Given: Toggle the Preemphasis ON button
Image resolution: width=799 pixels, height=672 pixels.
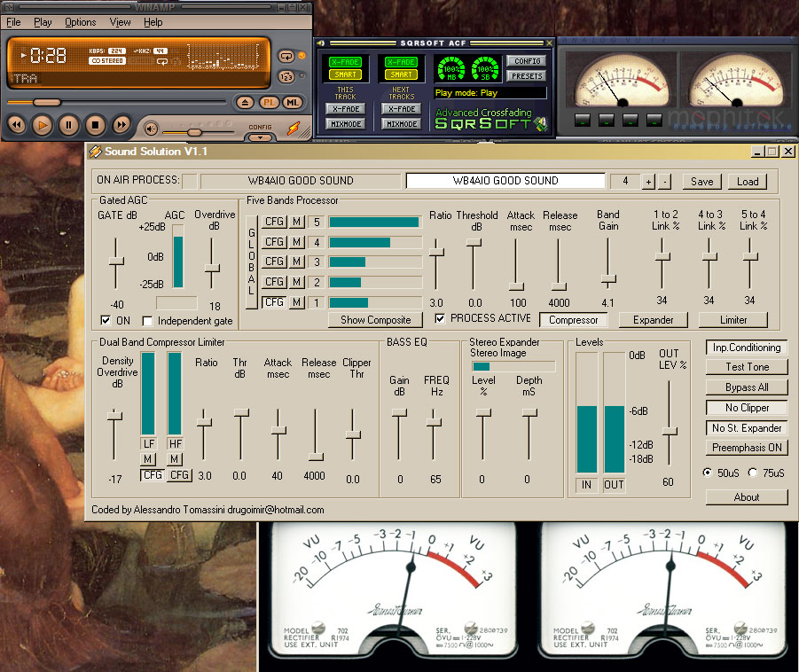Looking at the screenshot, I should (747, 448).
